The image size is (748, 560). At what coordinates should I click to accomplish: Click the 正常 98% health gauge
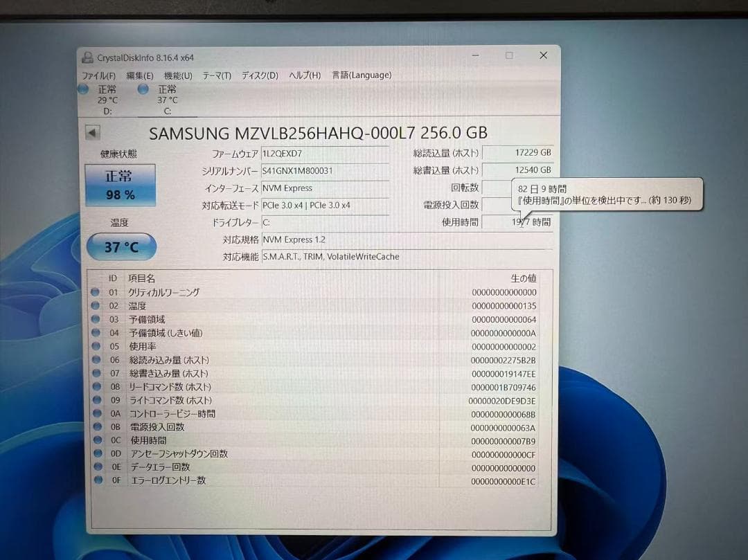pyautogui.click(x=121, y=184)
